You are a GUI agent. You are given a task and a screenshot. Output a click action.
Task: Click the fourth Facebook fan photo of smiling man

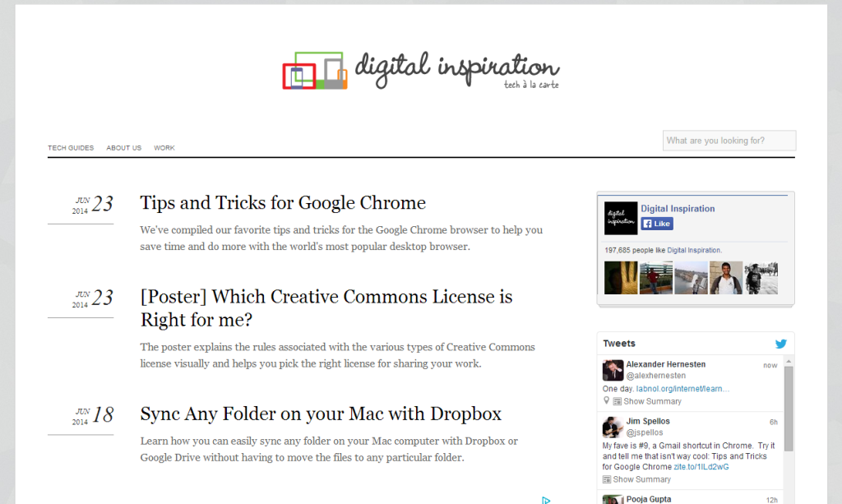click(x=726, y=278)
